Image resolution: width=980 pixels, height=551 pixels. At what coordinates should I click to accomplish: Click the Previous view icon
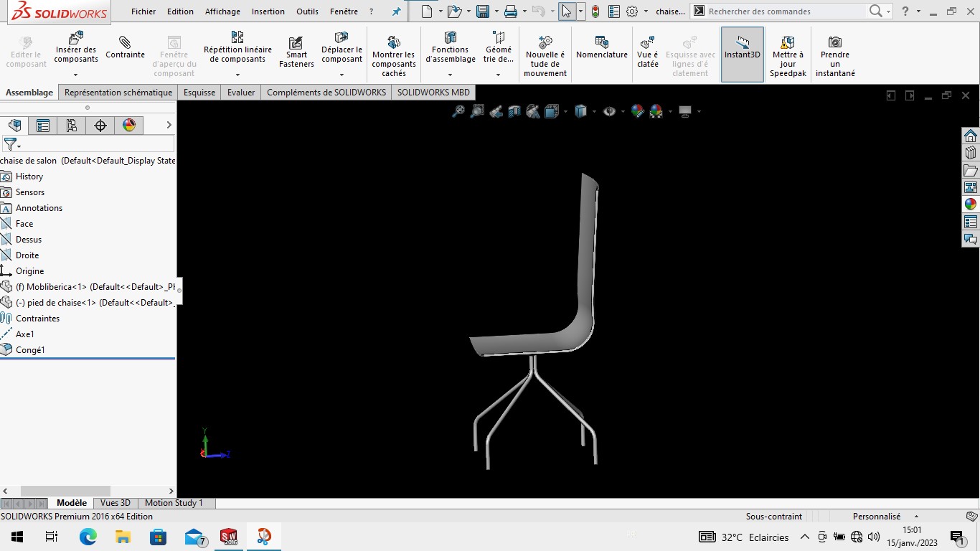click(496, 111)
